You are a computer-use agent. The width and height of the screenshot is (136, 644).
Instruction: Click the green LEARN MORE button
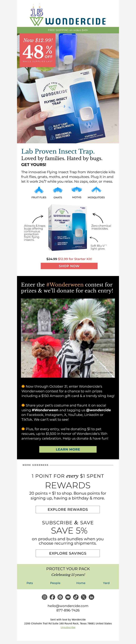[x=68, y=449]
